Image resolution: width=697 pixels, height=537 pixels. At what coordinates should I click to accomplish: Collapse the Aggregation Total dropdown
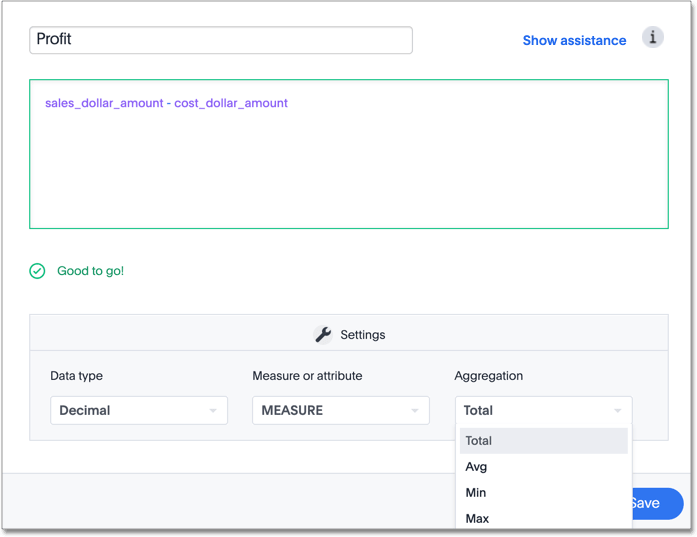point(543,410)
